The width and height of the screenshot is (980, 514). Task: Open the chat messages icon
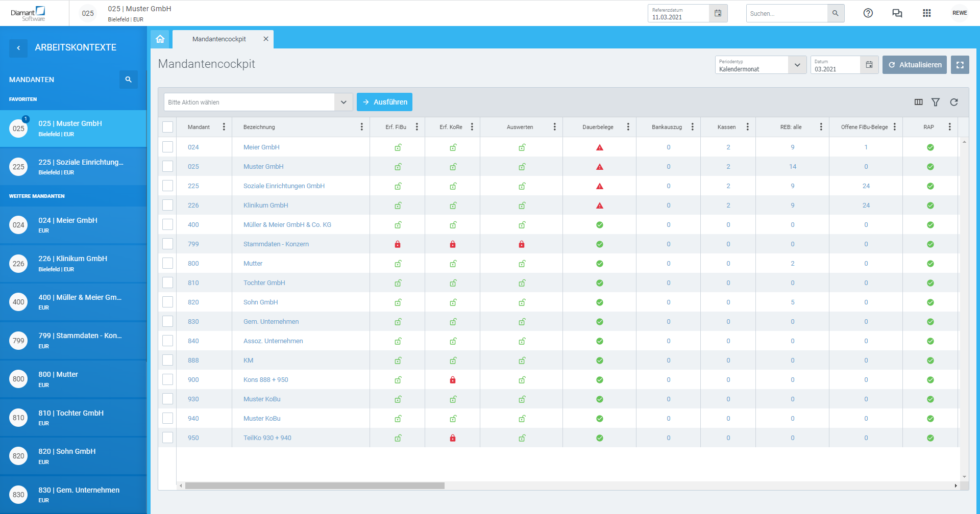897,13
